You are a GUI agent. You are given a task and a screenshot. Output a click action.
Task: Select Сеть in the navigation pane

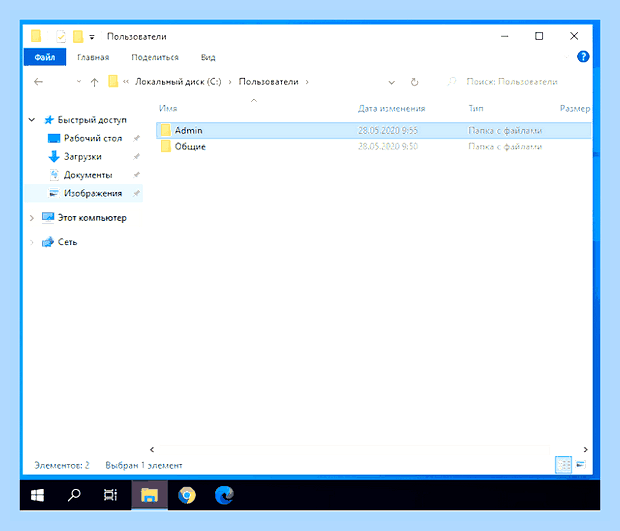pos(67,242)
